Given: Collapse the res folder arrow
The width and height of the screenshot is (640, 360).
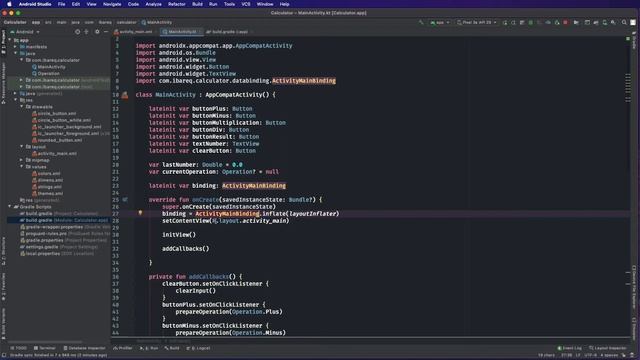Looking at the screenshot, I should 16,100.
